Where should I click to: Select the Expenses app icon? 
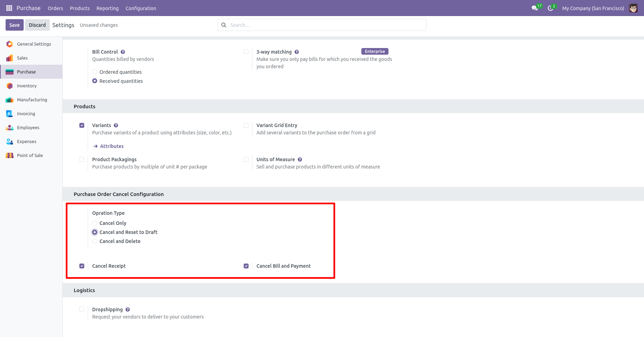tap(10, 141)
